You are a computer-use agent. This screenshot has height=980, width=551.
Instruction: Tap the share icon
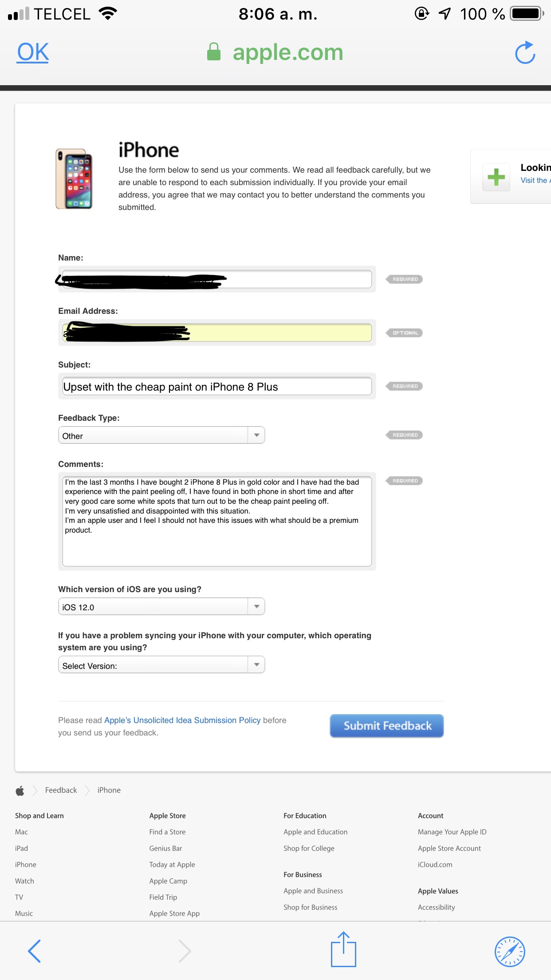[x=343, y=950]
